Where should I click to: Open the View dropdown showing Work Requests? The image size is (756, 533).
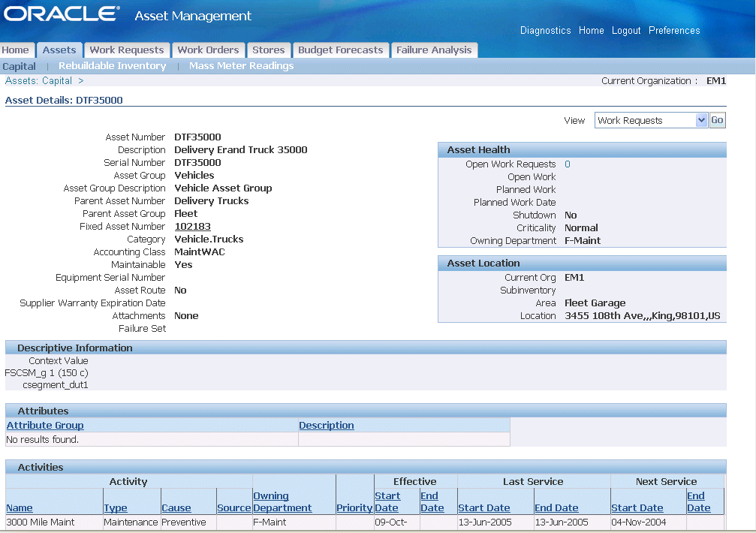[650, 120]
